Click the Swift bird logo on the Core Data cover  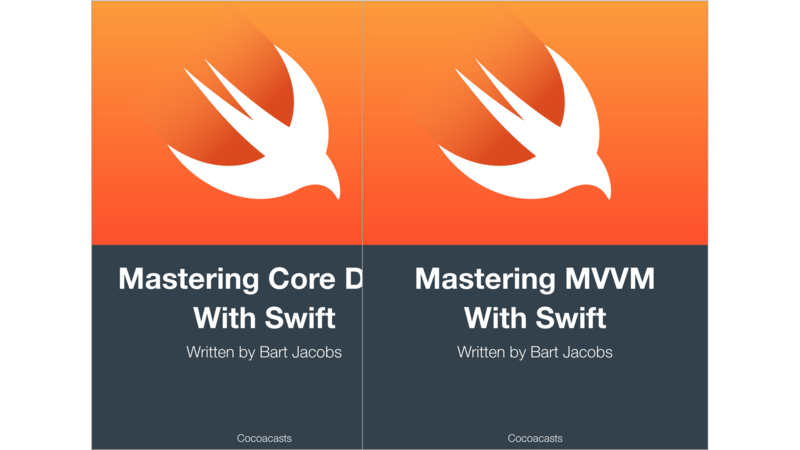[x=254, y=122]
